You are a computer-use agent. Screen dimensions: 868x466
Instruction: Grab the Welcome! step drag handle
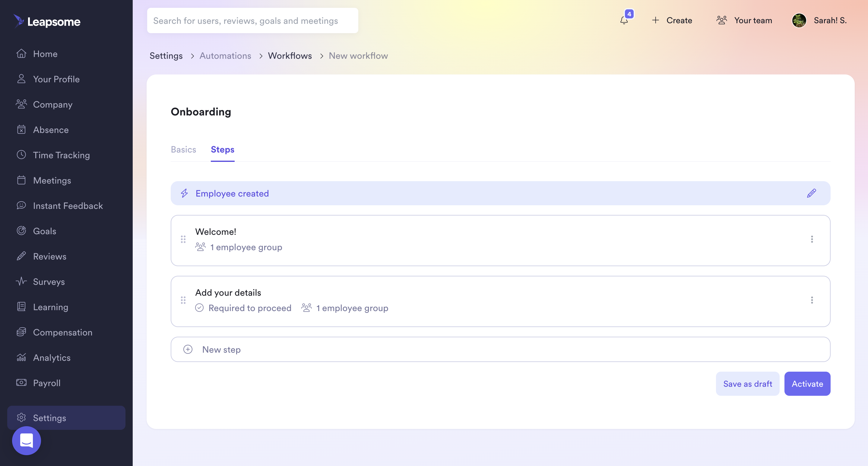(183, 239)
